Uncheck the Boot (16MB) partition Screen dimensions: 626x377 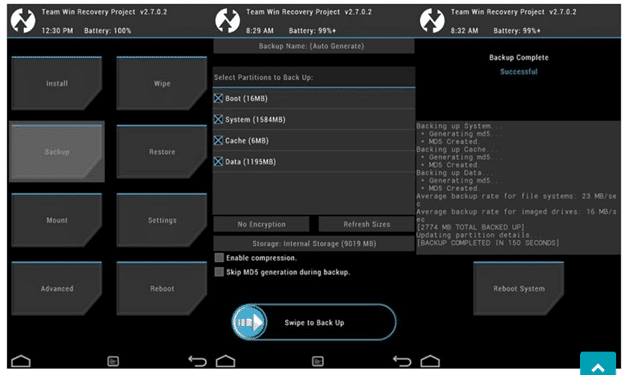218,98
